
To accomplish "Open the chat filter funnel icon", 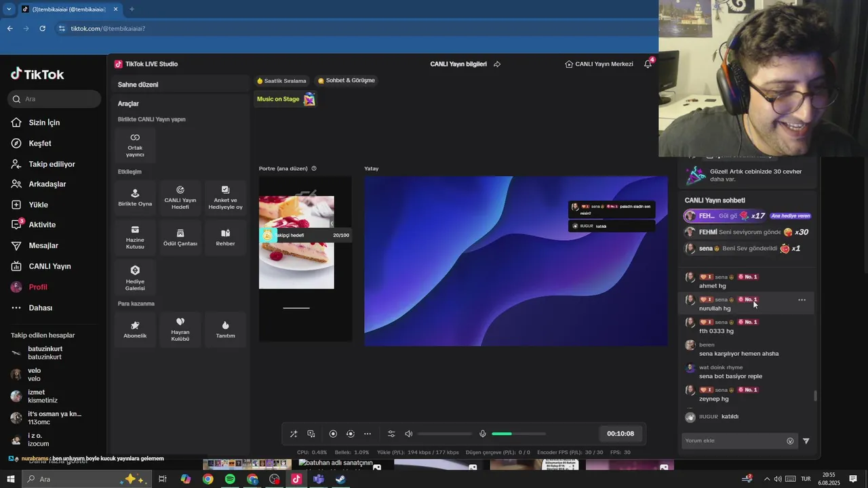I will [806, 441].
